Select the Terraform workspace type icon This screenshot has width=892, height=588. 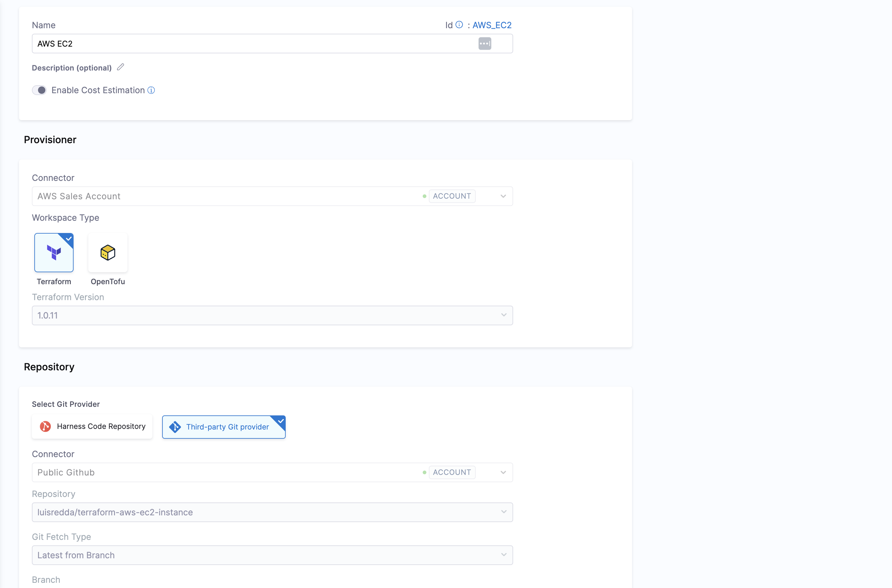(x=54, y=252)
